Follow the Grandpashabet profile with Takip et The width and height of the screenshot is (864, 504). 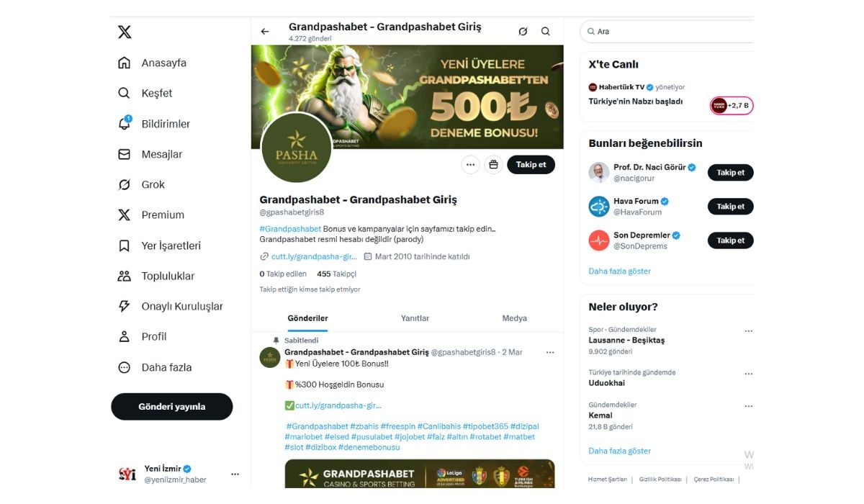coord(531,165)
